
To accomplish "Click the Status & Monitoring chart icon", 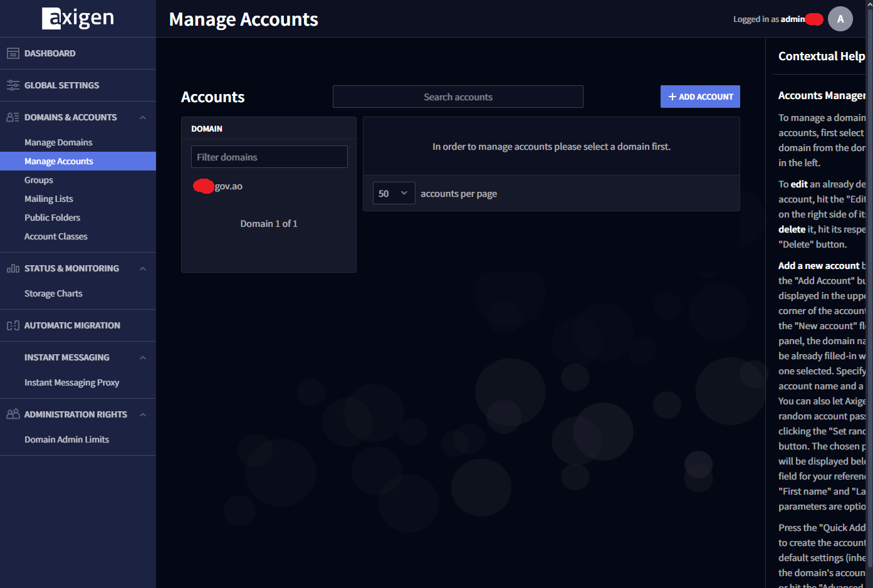I will pos(13,268).
